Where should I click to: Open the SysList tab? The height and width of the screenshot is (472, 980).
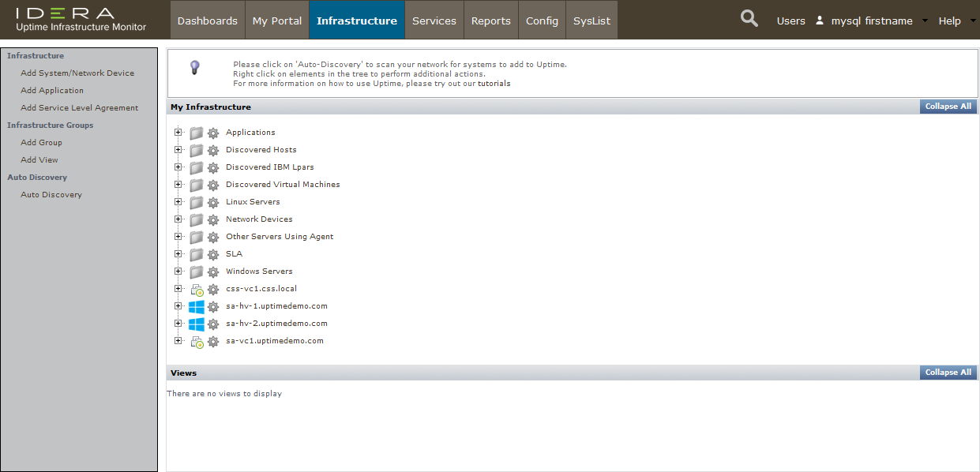[591, 21]
